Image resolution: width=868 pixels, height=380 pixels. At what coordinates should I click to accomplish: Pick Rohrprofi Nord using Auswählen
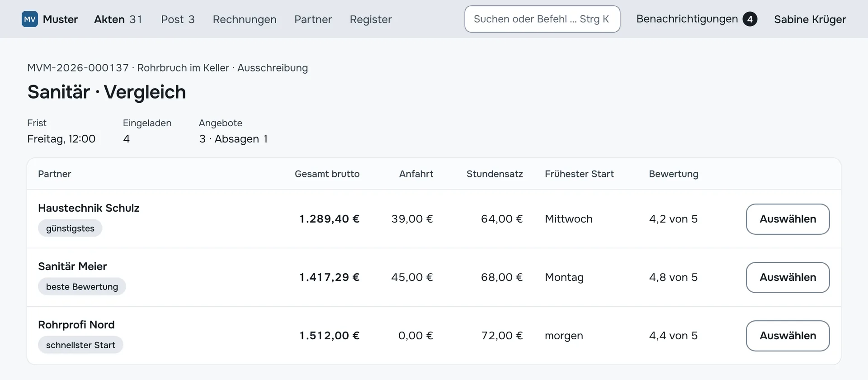pyautogui.click(x=788, y=336)
